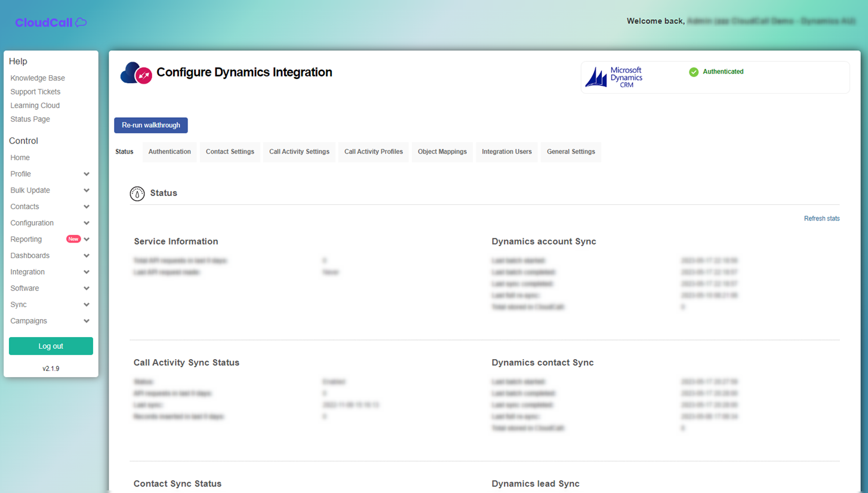Expand the Reporting chevron
The image size is (868, 493).
tap(87, 239)
